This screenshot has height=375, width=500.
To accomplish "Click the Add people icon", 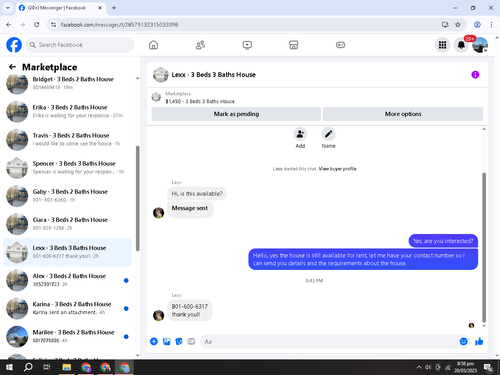I will (x=300, y=134).
